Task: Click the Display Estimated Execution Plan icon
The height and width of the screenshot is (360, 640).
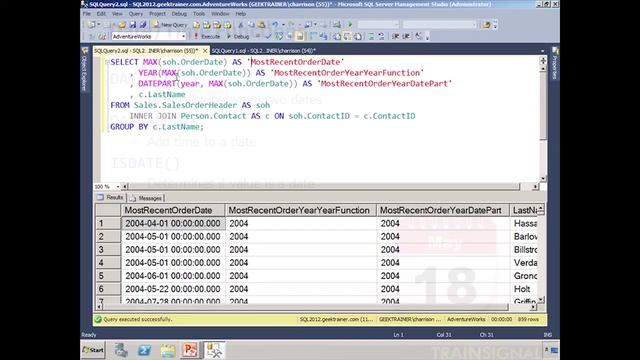Action: click(x=279, y=36)
